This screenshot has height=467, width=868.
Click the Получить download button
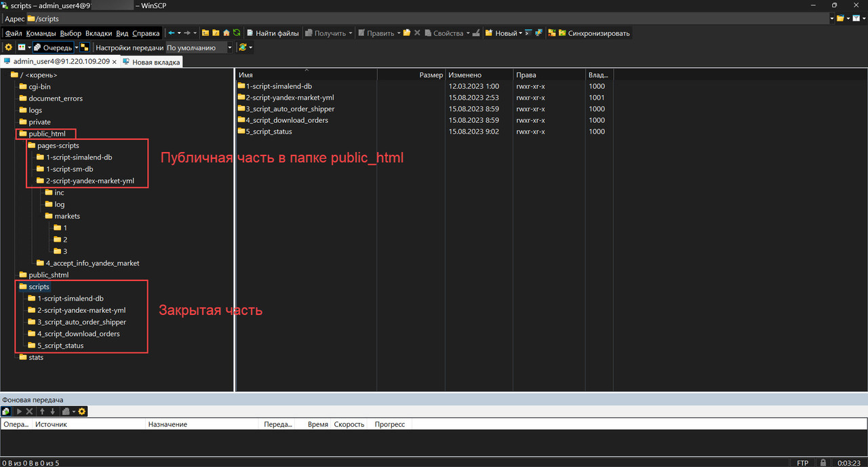(x=325, y=33)
